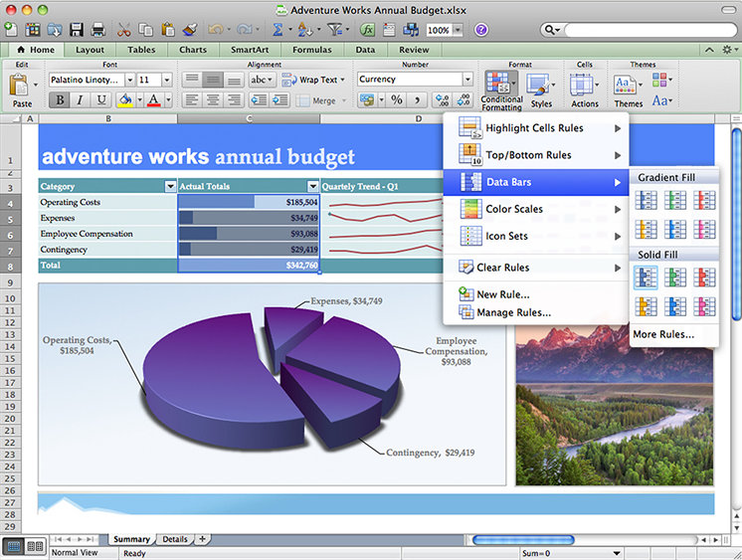
Task: Toggle middle vertical alignment
Action: click(213, 80)
